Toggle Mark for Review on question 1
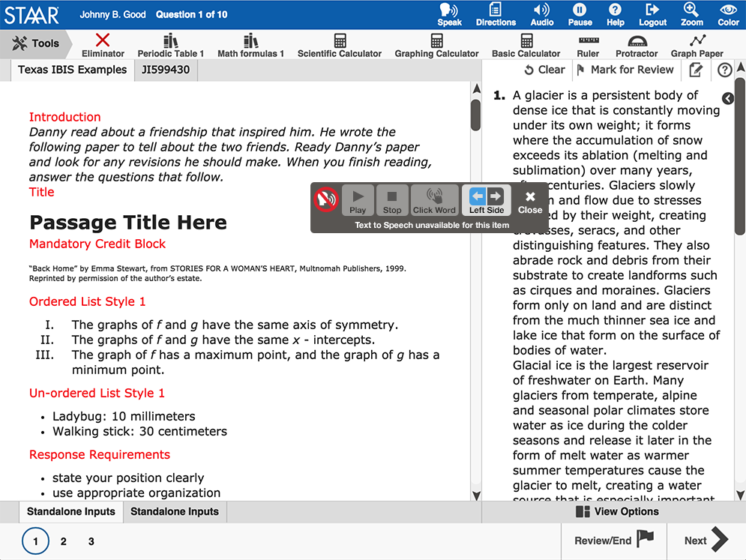 (626, 69)
